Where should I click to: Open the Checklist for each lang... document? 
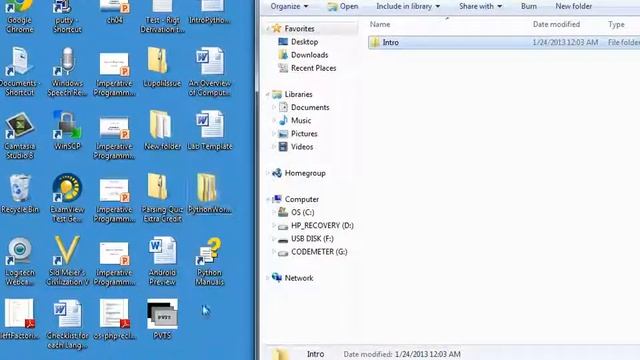coord(67,325)
